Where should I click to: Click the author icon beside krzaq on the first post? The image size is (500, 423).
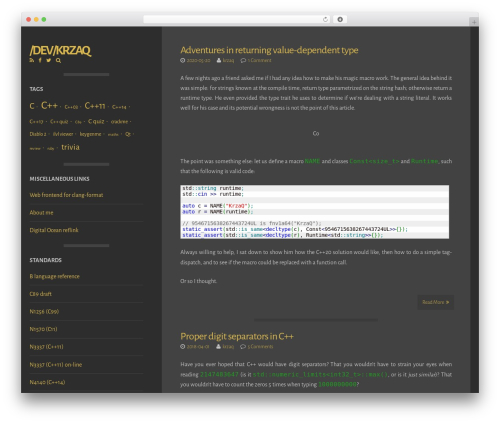[219, 60]
